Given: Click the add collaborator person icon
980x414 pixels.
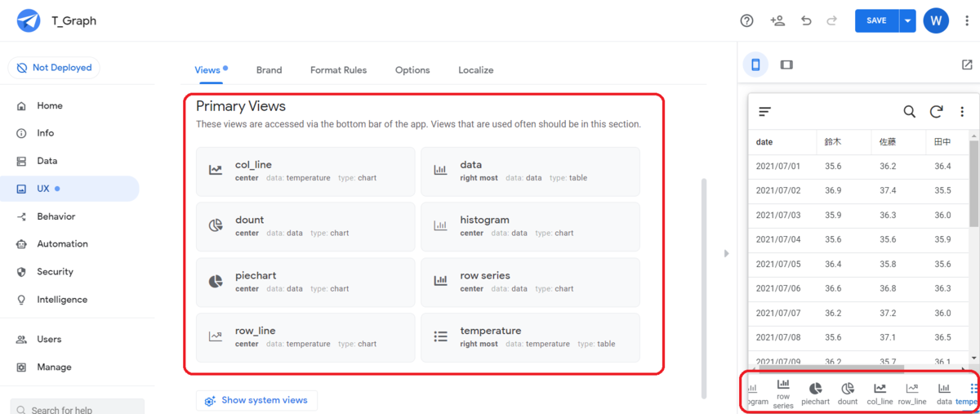Looking at the screenshot, I should (777, 20).
